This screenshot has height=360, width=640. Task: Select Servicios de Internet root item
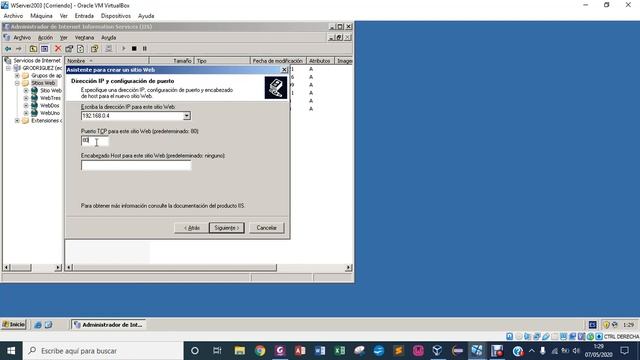(x=37, y=60)
